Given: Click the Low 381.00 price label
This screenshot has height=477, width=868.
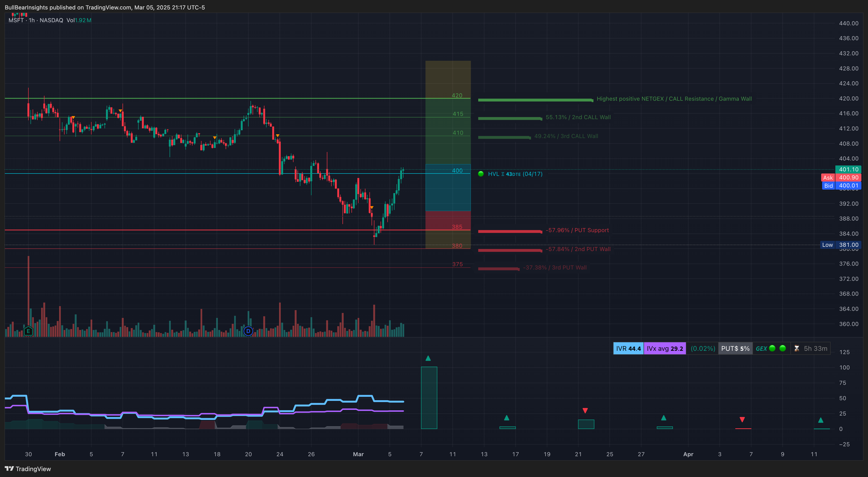Looking at the screenshot, I should click(x=840, y=245).
